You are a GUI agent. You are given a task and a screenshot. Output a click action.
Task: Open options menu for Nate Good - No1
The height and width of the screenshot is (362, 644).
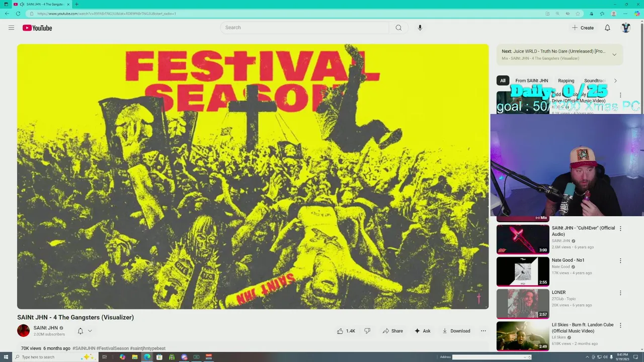620,260
